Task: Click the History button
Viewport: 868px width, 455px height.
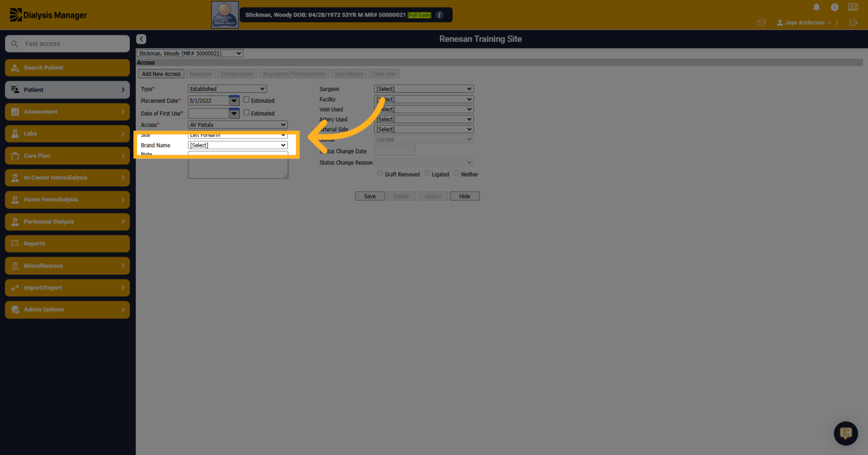Action: (x=433, y=196)
